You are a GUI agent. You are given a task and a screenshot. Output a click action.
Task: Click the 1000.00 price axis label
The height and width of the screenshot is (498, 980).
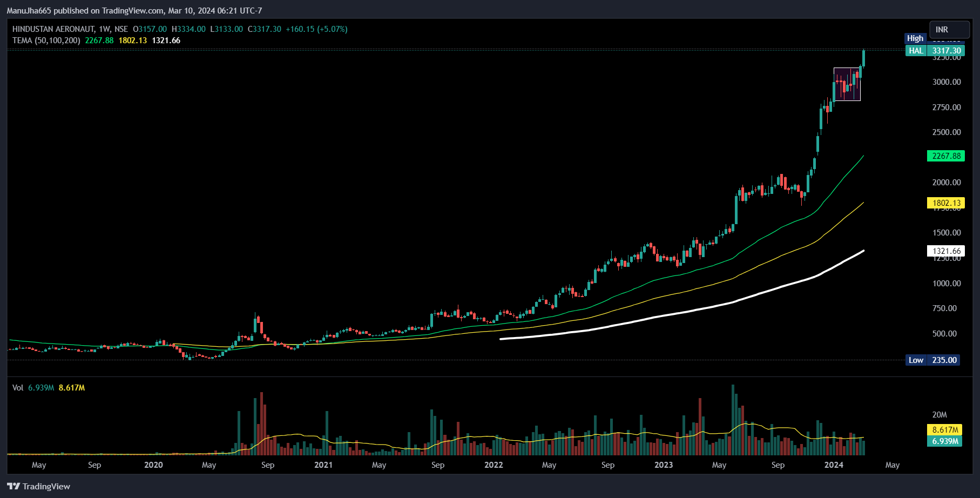point(947,284)
